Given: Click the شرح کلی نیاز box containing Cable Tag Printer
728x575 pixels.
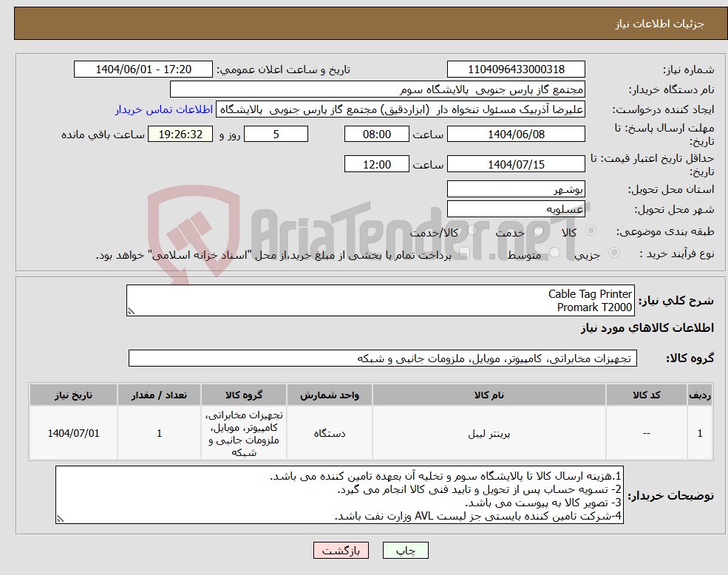Looking at the screenshot, I should (381, 299).
